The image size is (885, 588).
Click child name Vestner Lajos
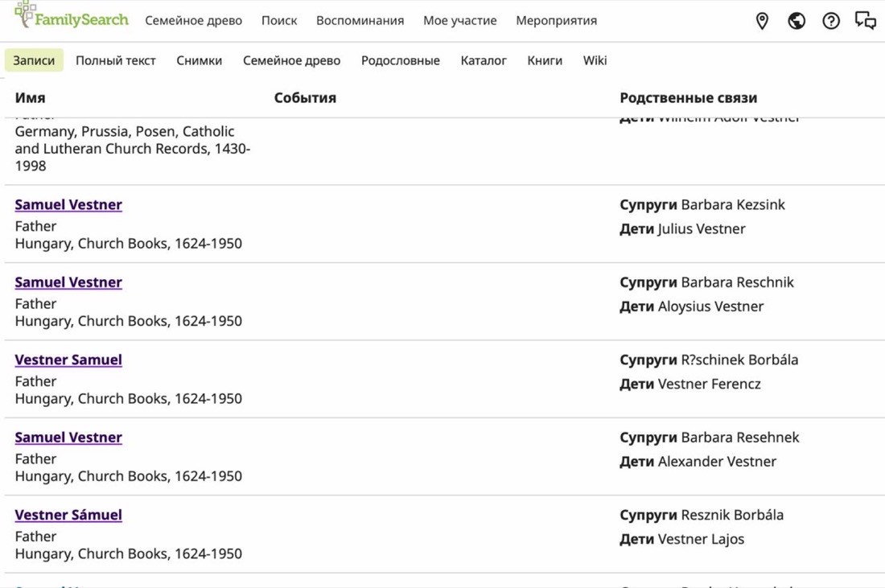(701, 540)
